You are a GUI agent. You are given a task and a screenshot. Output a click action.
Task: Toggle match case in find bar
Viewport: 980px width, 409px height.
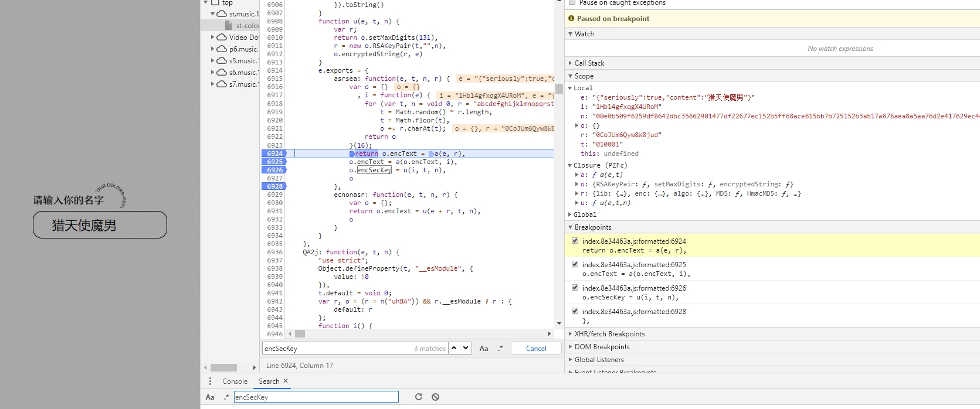(484, 348)
